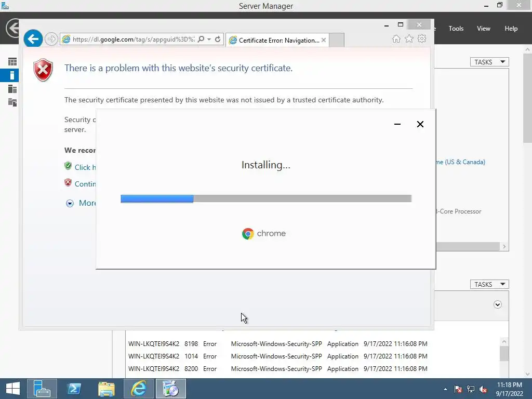This screenshot has width=532, height=399.
Task: Click the muted speaker tray icon
Action: pyautogui.click(x=483, y=389)
